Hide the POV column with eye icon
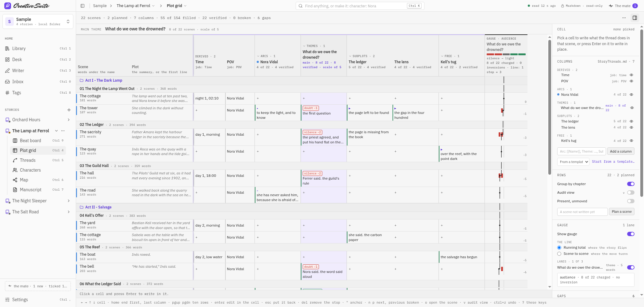Screen dimensions: 644x307 click(631, 81)
